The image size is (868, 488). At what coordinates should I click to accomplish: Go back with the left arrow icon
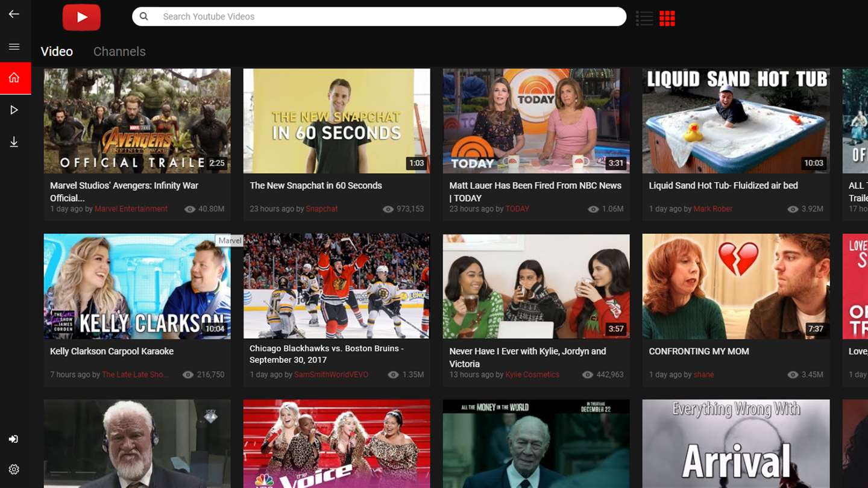tap(14, 14)
